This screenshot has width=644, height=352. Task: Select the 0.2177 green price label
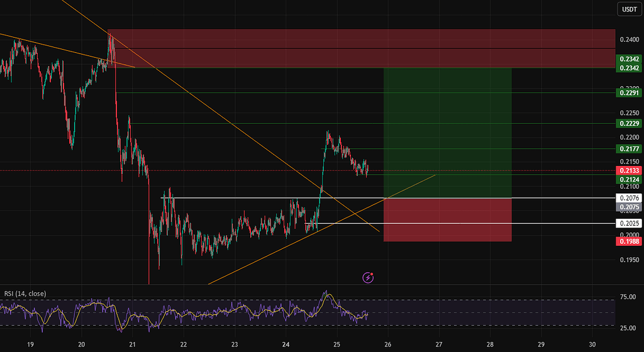629,149
